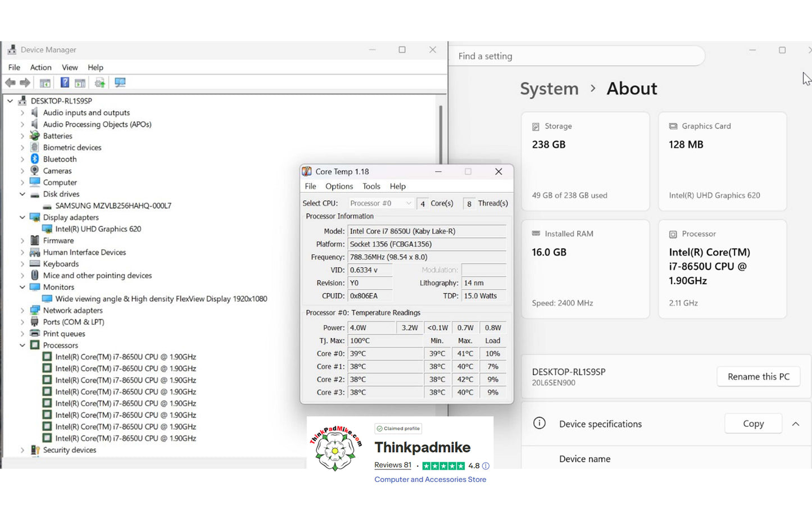The image size is (812, 510).
Task: Click the Storage card icon in Settings
Action: pos(536,126)
